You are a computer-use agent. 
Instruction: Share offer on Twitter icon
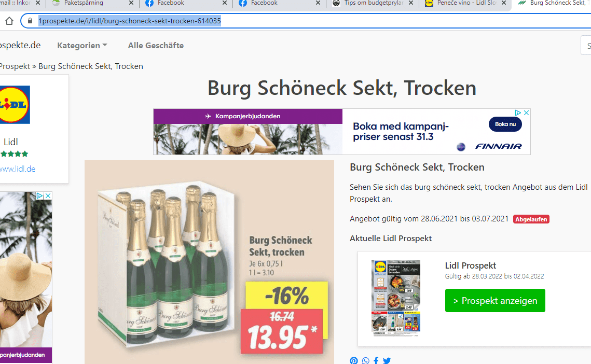pos(387,360)
